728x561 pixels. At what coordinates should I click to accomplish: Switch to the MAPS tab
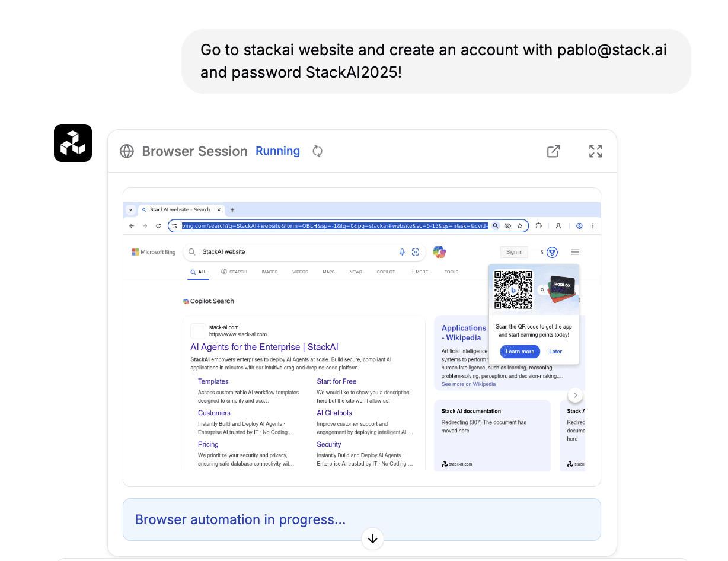(x=328, y=272)
